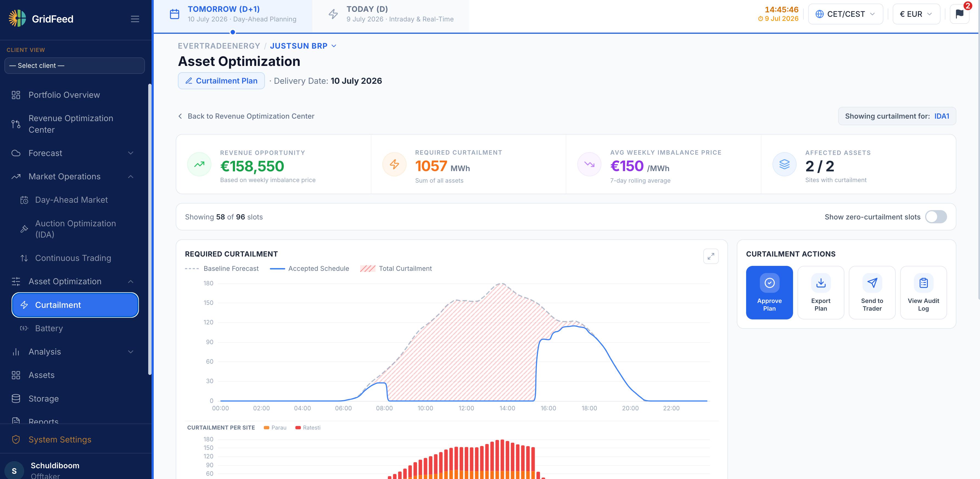Open the Select client dropdown
980x479 pixels.
[75, 65]
